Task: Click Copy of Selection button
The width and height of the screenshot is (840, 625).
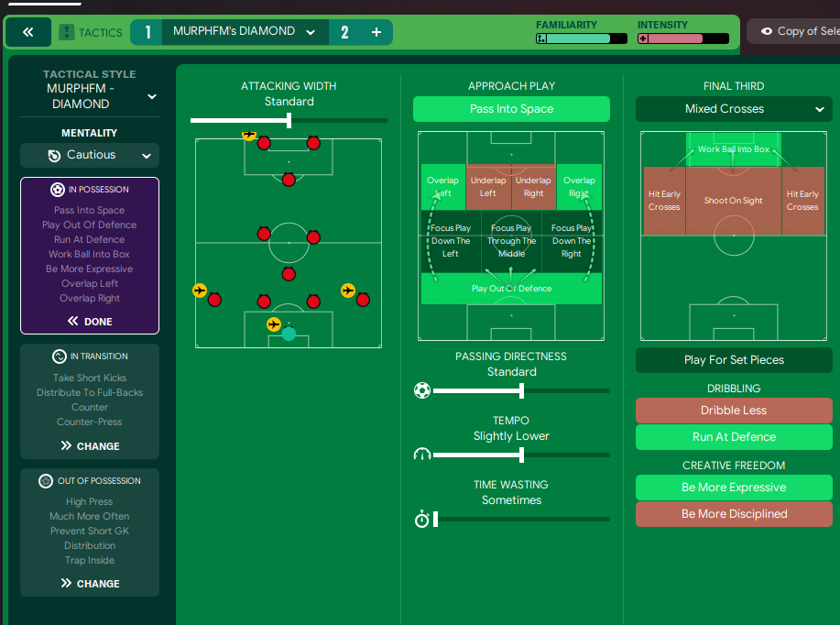Action: 793,32
